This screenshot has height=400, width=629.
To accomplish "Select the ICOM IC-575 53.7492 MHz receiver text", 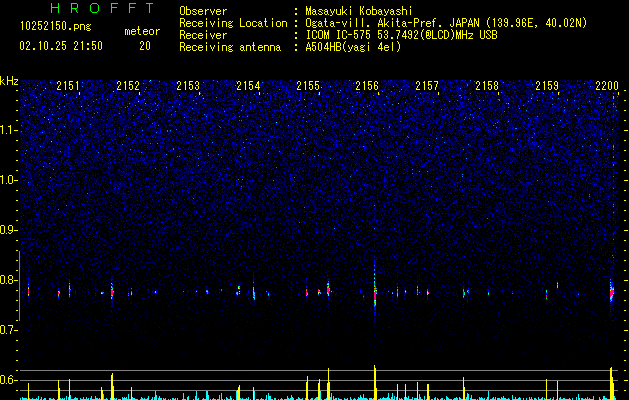I will pyautogui.click(x=401, y=35).
